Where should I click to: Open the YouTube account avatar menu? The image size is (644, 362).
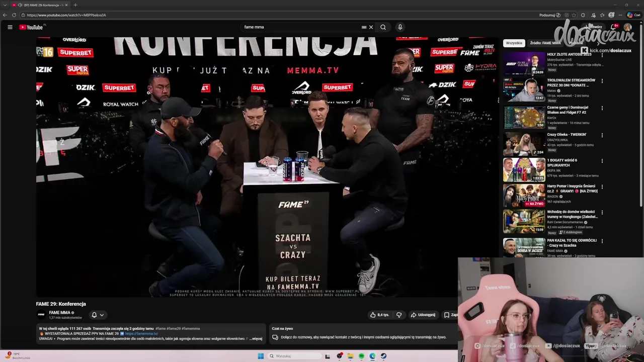pos(627,27)
